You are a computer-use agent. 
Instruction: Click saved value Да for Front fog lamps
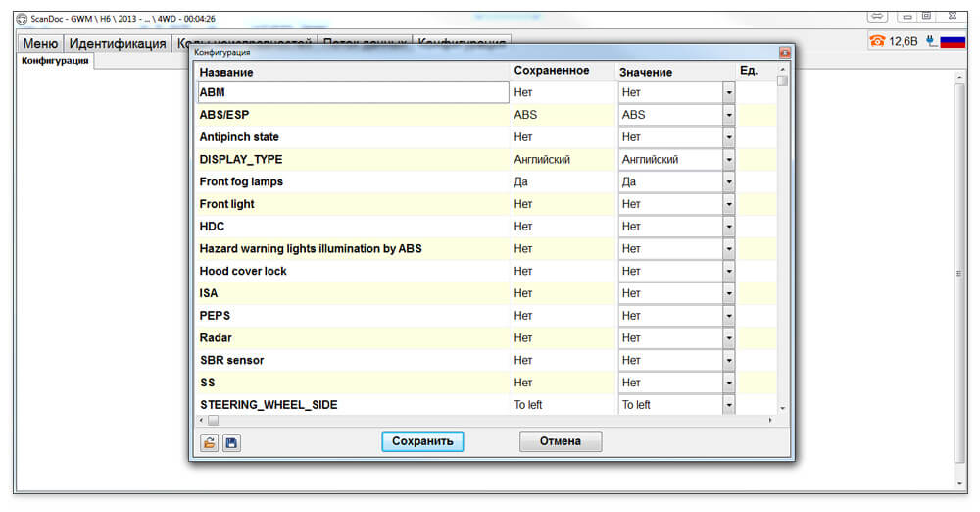click(x=520, y=182)
